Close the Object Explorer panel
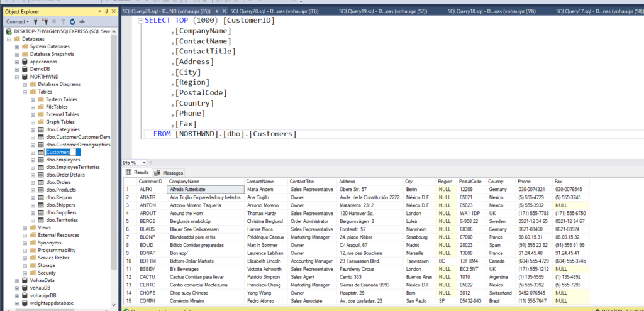The height and width of the screenshot is (311, 644). pos(114,11)
